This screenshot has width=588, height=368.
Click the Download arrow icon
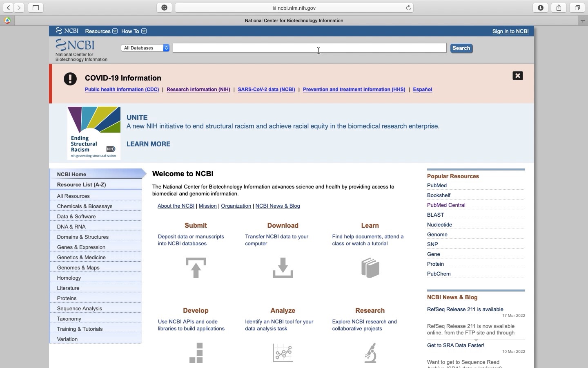[x=283, y=268]
